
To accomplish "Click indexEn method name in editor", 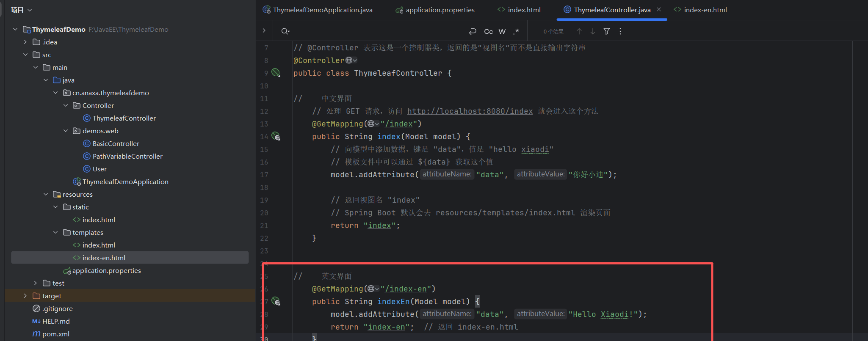I will [393, 301].
